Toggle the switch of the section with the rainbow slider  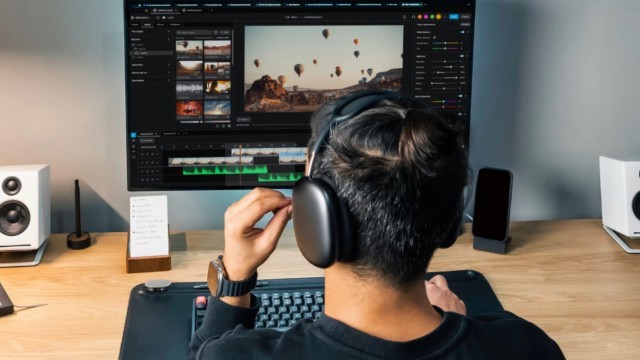pyautogui.click(x=460, y=96)
